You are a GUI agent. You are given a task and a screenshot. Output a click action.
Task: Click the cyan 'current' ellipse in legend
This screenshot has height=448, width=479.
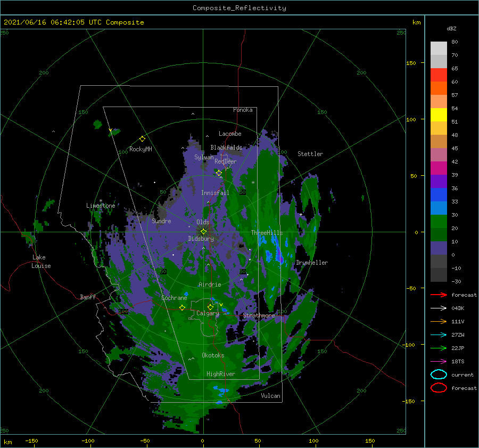click(439, 374)
